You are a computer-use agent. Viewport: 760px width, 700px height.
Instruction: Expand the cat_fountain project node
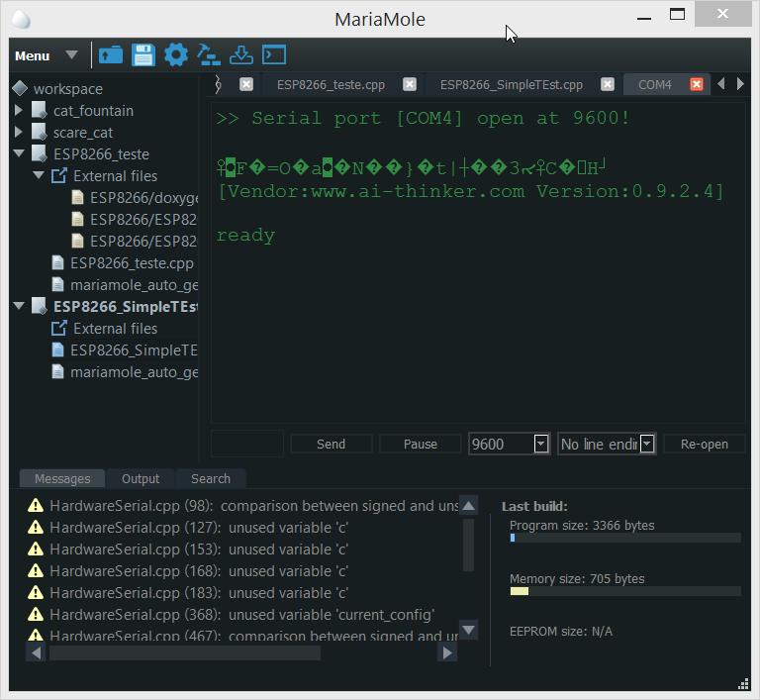coord(19,111)
